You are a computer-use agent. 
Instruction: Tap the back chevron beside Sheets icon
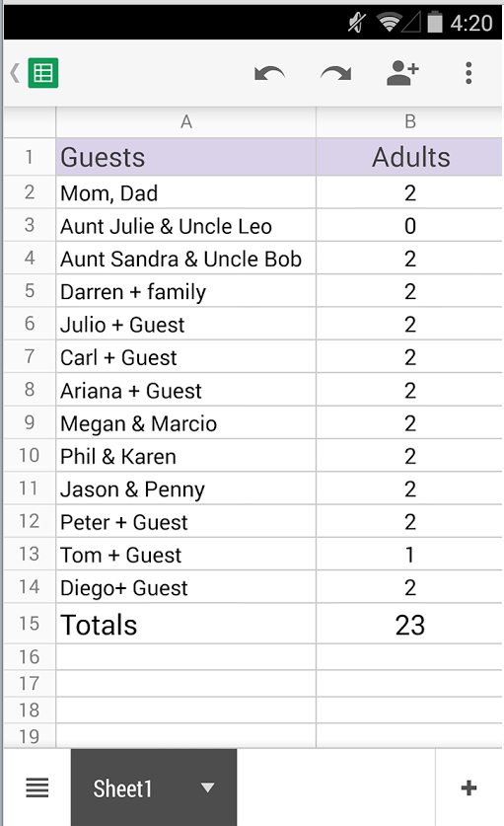(15, 73)
